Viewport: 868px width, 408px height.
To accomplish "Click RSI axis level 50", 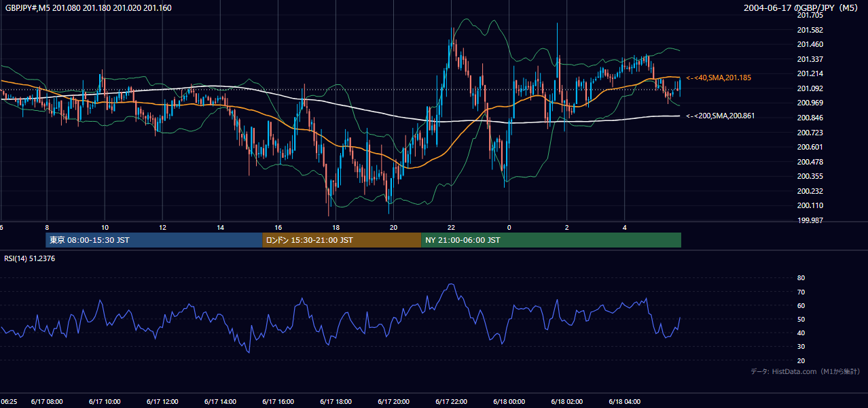I will pos(801,319).
